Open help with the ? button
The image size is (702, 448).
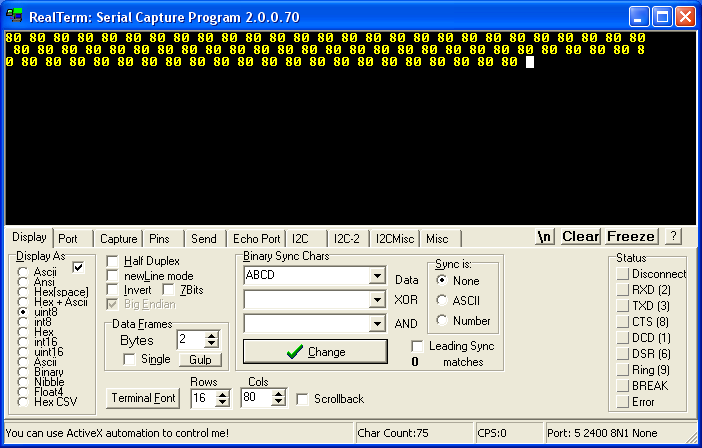click(673, 236)
